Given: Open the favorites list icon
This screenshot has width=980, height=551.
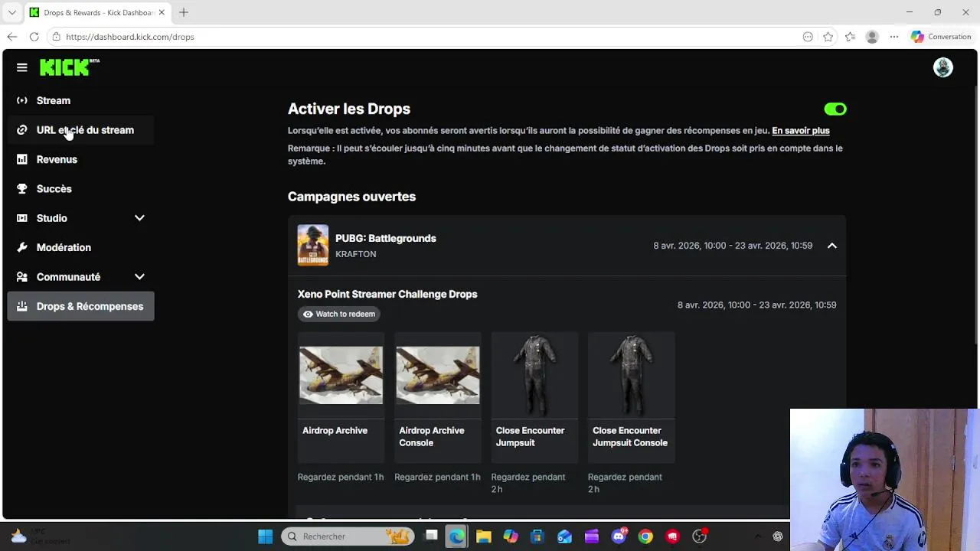Looking at the screenshot, I should (850, 37).
